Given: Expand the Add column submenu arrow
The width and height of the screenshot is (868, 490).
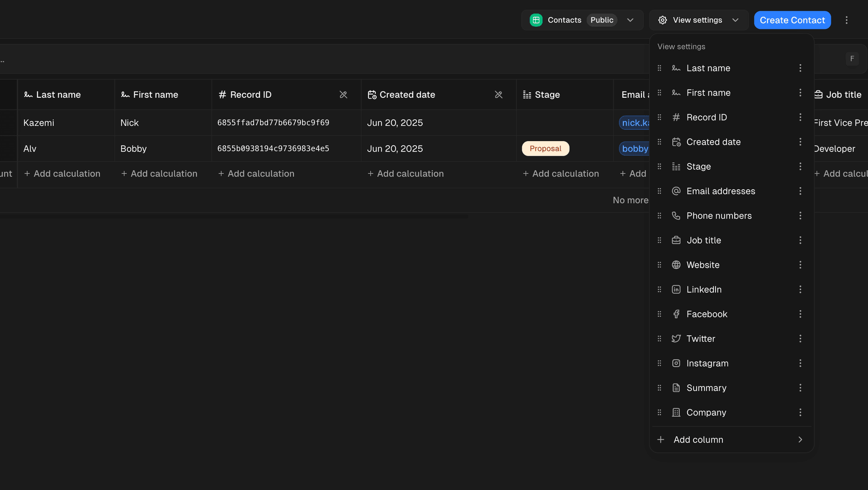Looking at the screenshot, I should pyautogui.click(x=800, y=439).
